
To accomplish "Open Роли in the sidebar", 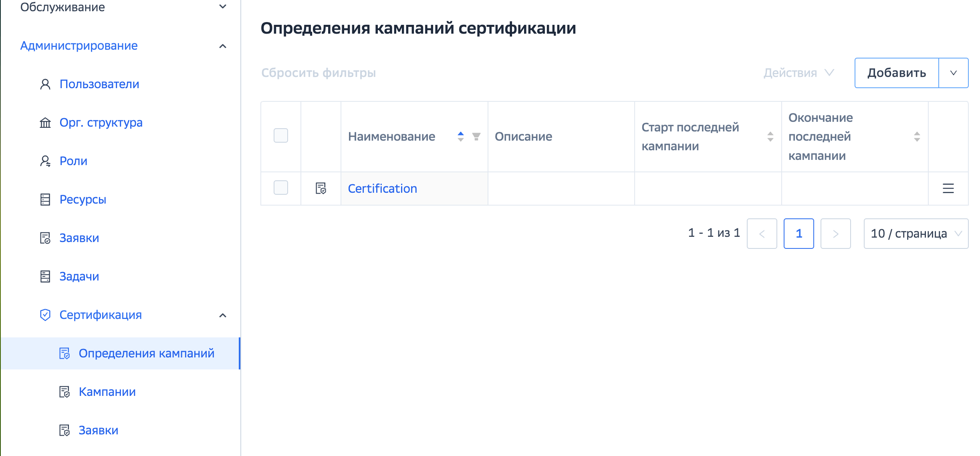I will pos(73,161).
